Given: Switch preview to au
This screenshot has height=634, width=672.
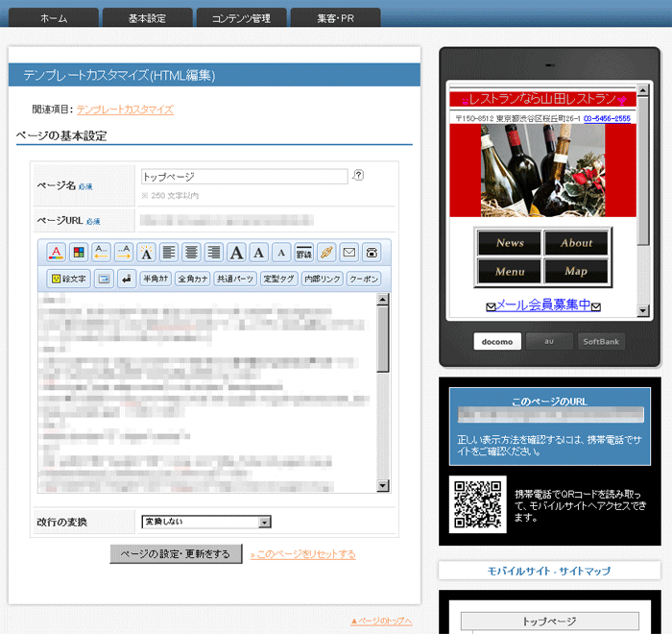Looking at the screenshot, I should tap(549, 341).
